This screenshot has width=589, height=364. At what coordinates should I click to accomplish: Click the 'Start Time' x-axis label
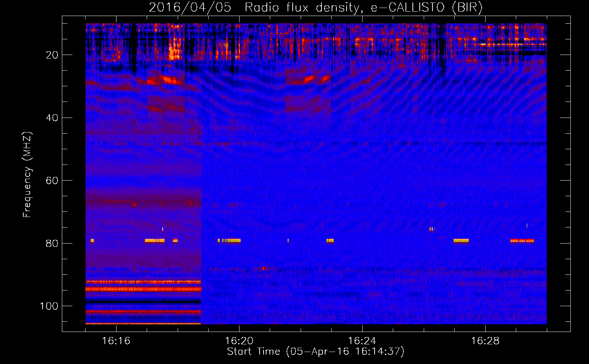(x=316, y=352)
